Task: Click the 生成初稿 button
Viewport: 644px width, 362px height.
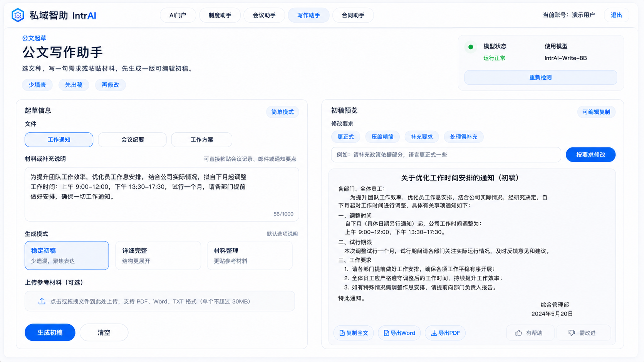Action: click(50, 332)
